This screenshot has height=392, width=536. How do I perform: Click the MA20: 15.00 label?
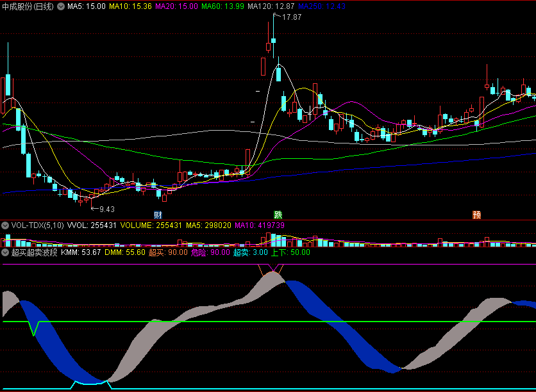(x=176, y=6)
